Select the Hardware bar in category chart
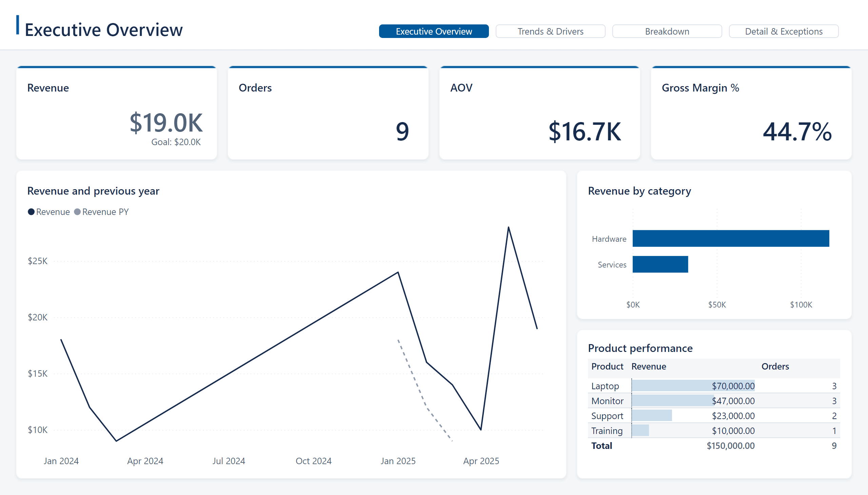 pyautogui.click(x=730, y=238)
